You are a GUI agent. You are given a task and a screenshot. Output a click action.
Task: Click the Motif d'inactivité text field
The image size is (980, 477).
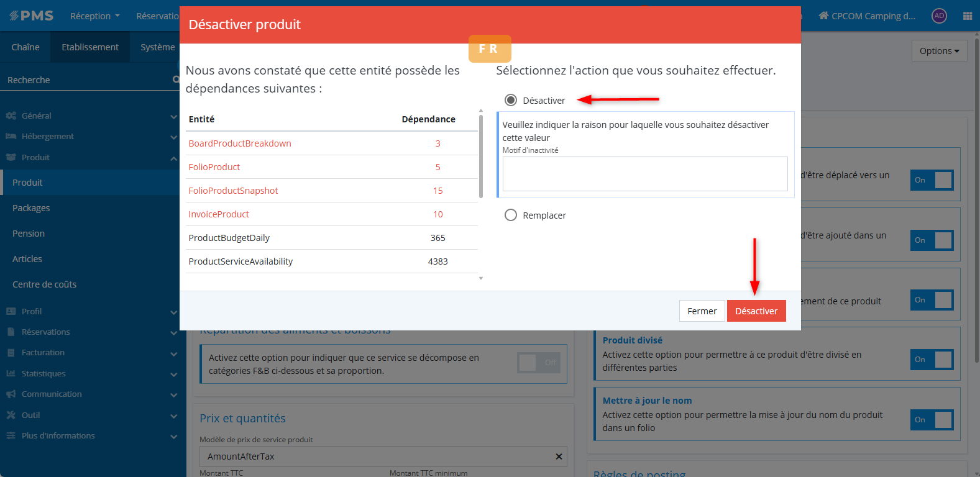coord(644,174)
